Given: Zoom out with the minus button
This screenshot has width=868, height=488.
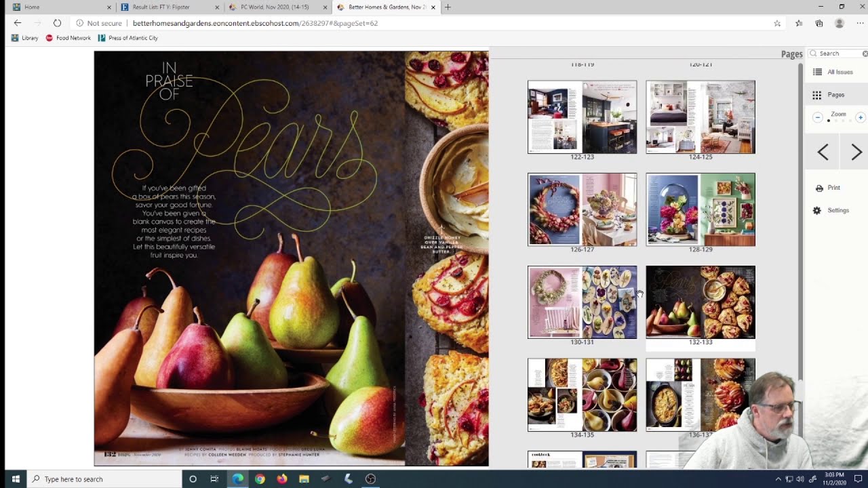Looking at the screenshot, I should pos(818,117).
